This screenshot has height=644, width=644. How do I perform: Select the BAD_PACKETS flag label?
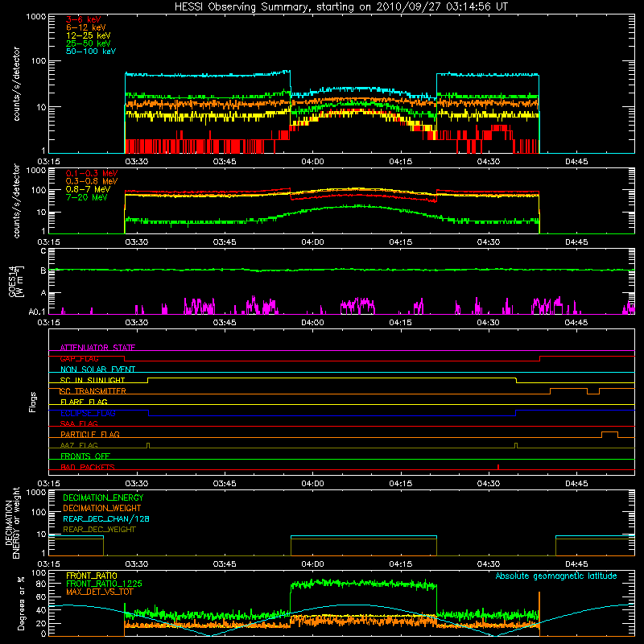coord(88,467)
